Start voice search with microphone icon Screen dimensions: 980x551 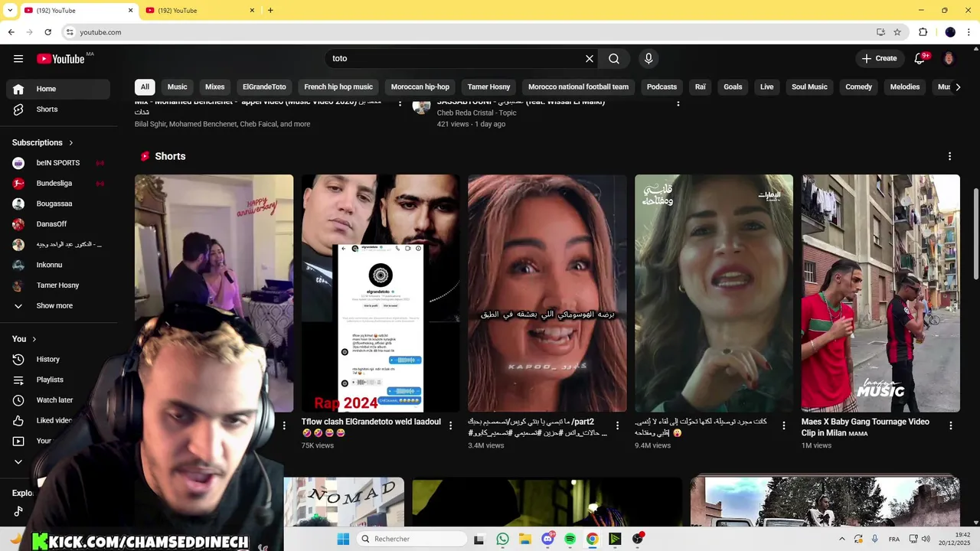[648, 59]
